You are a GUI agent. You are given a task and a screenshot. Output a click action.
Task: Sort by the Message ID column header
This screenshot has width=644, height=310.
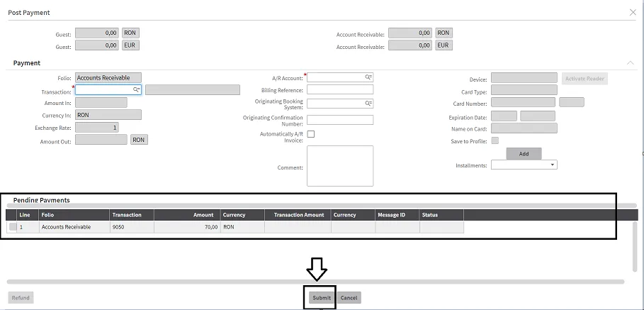397,215
